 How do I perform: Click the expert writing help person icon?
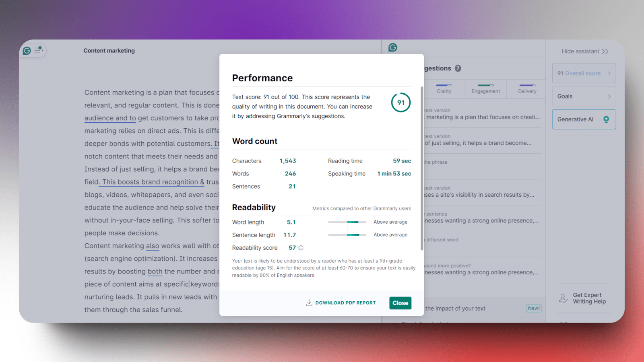(x=563, y=298)
